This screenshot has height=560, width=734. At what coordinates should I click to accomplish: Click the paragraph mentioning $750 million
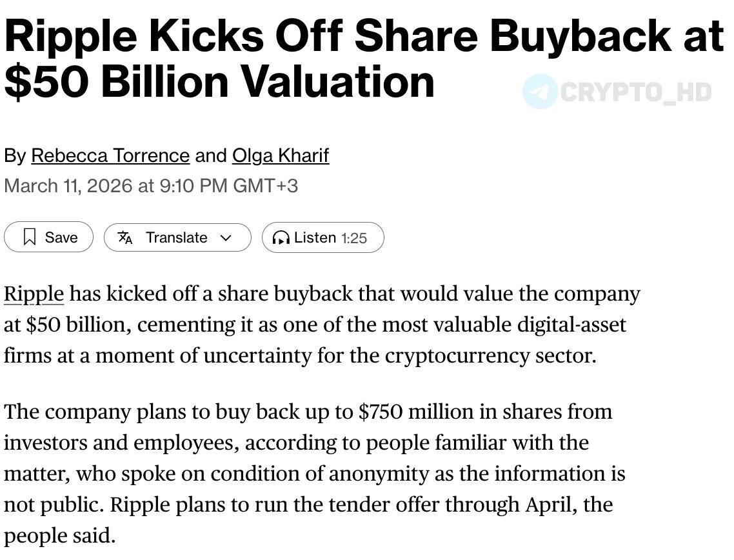click(315, 474)
